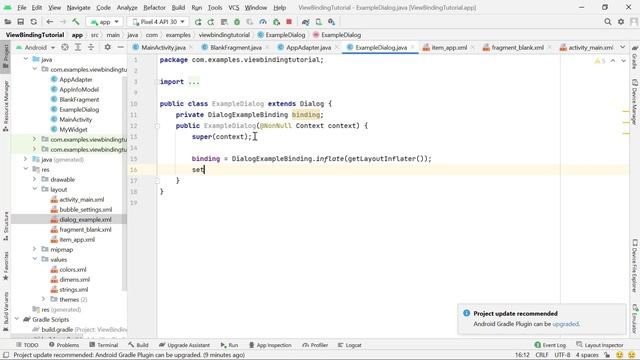Screen dimensions: 640x360
Task: Collapse the layout folder
Action: (35, 189)
